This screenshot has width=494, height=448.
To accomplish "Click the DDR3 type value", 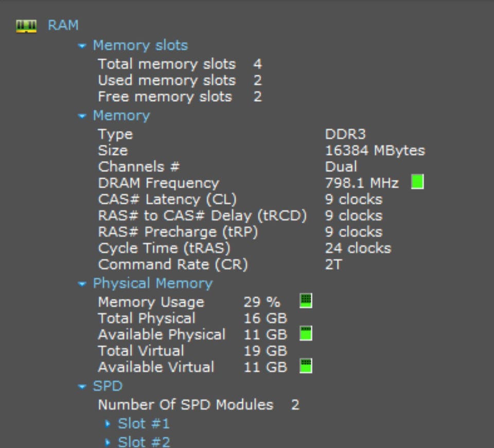I will click(x=345, y=134).
